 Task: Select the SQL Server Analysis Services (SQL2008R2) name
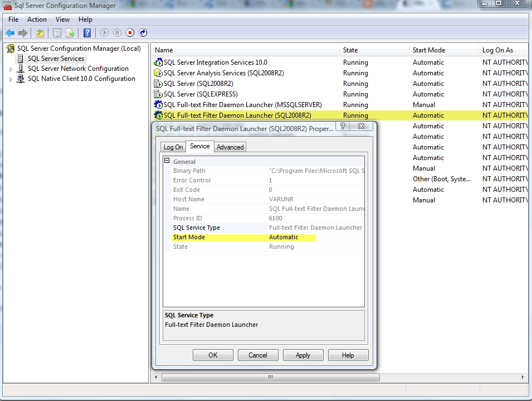point(223,73)
